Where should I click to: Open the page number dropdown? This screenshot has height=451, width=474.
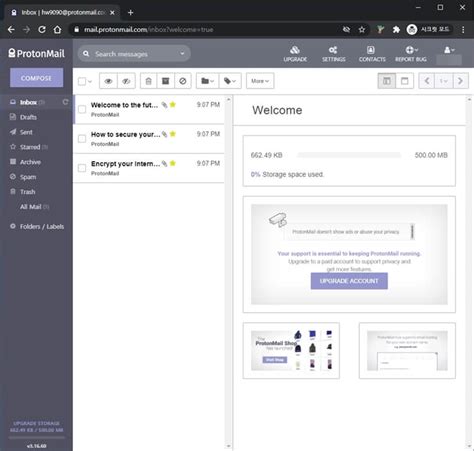tap(443, 81)
